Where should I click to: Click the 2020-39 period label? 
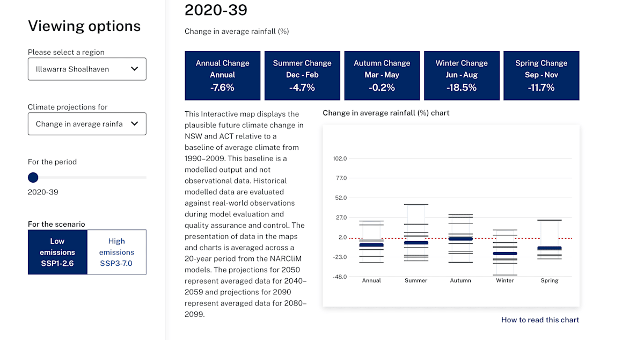click(x=43, y=192)
